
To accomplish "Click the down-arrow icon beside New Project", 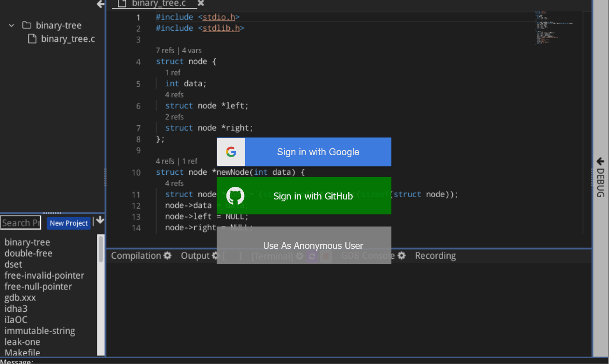I will point(100,220).
